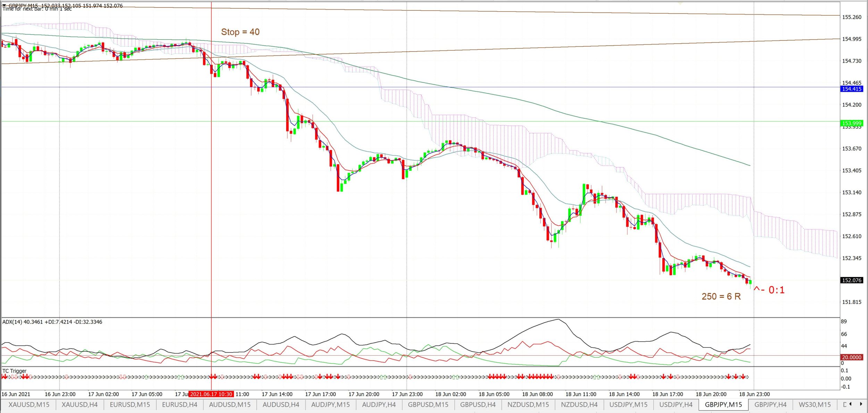Screen dimensions: 868x413
Task: Click the blue 154.415 price level tag
Action: (x=852, y=89)
